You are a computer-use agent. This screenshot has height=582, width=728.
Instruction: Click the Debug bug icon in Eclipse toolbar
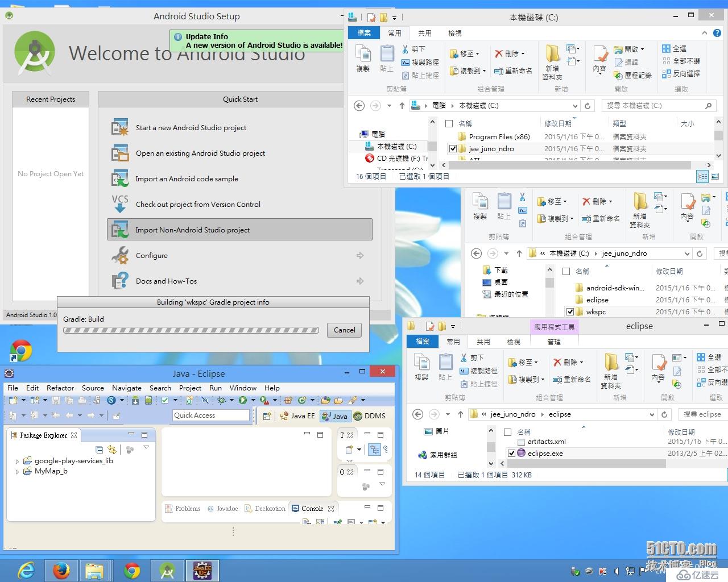[x=221, y=400]
